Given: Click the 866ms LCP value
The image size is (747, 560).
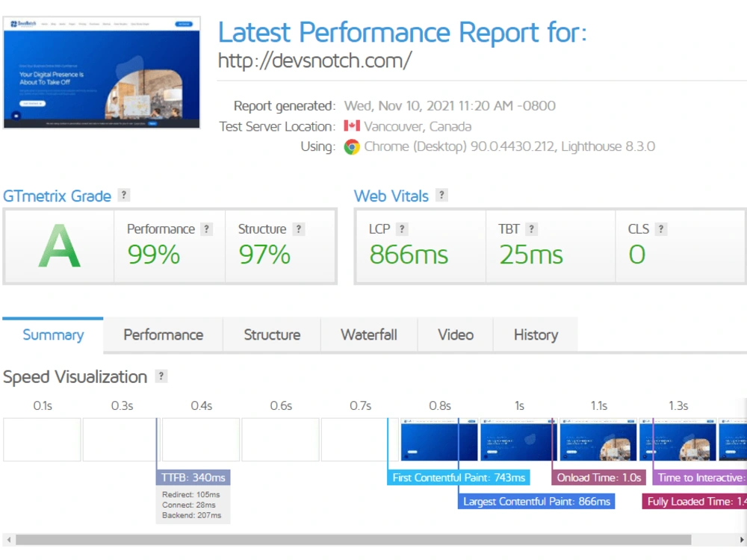Looking at the screenshot, I should 409,255.
